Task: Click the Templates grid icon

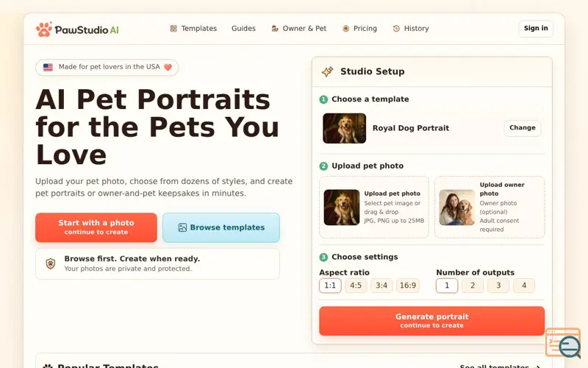Action: point(173,29)
